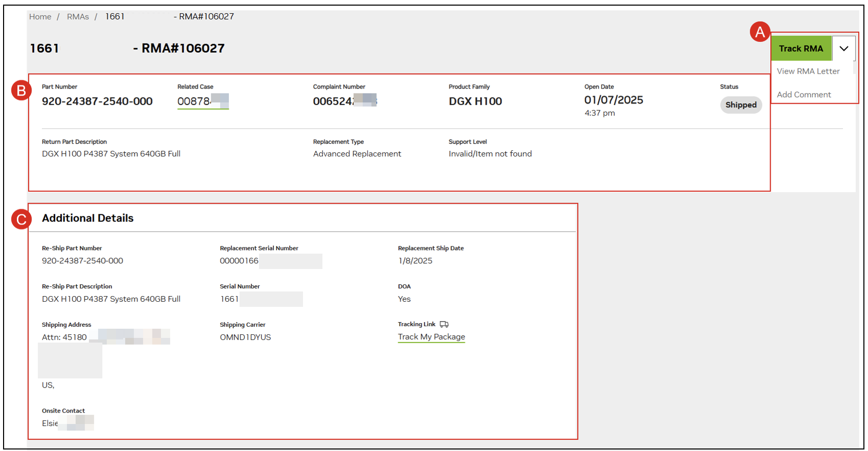Open the Related Case number link

[203, 101]
